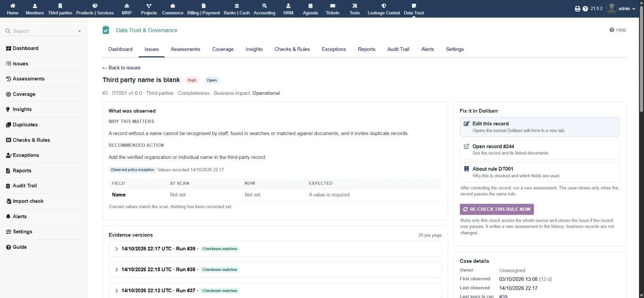The height and width of the screenshot is (298, 644).
Task: Click the 'Checksum matches' badge for Run #39
Action: click(x=220, y=249)
